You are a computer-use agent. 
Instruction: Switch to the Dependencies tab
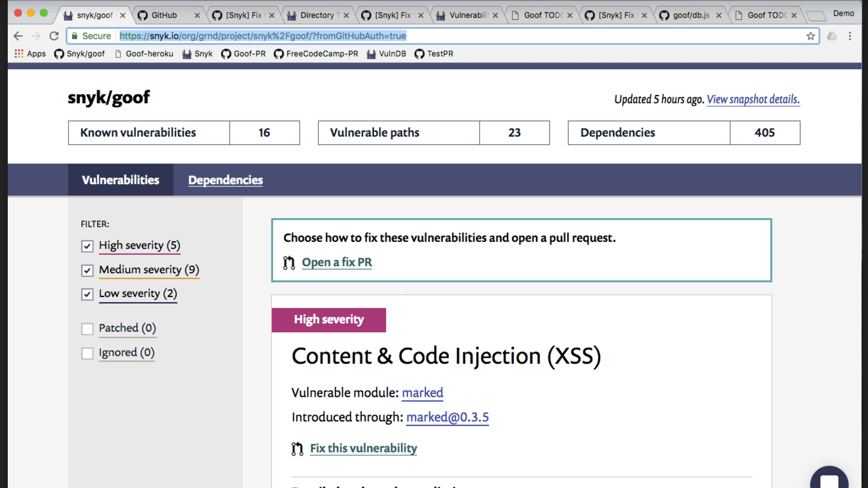tap(225, 180)
